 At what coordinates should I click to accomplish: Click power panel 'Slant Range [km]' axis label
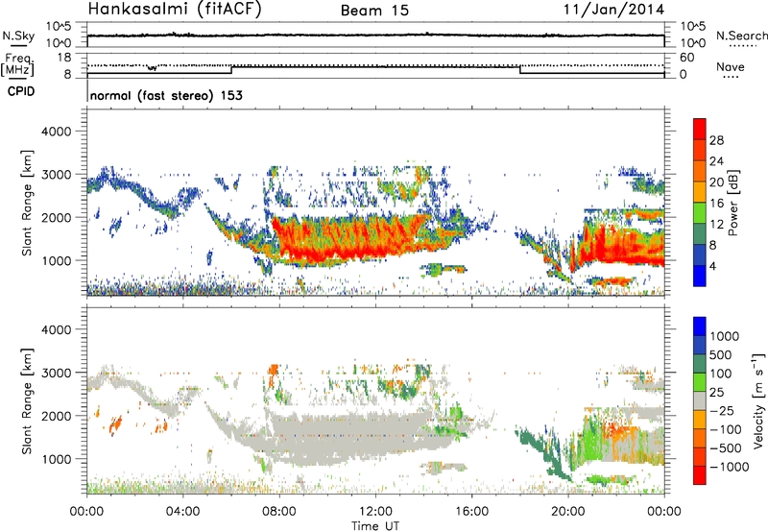coord(27,203)
